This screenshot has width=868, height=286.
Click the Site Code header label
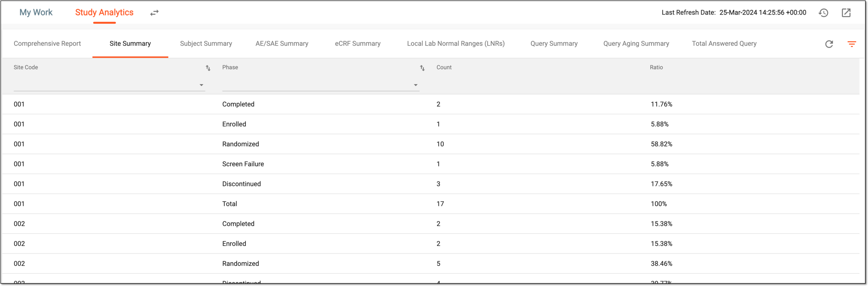pyautogui.click(x=26, y=67)
